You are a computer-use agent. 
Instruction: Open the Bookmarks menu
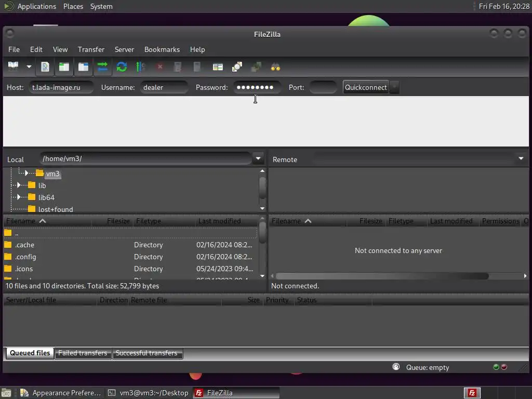[x=162, y=49]
